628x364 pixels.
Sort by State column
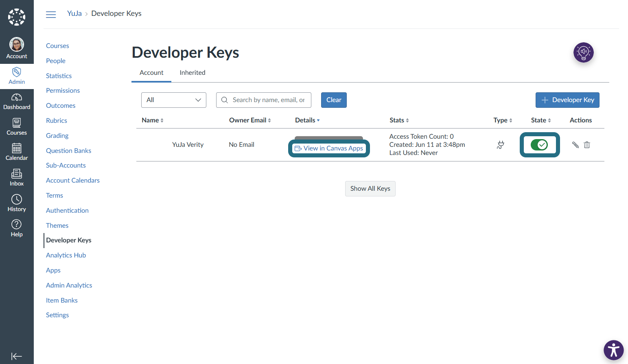541,120
